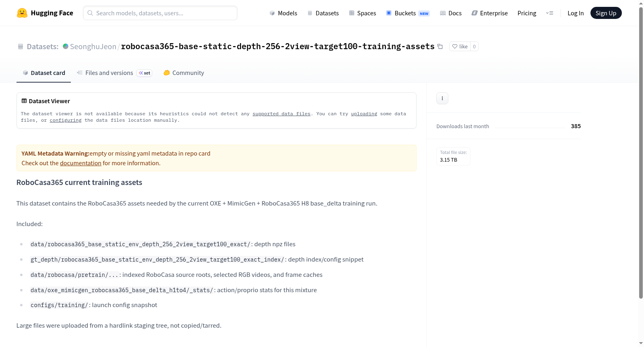644x347 pixels.
Task: Click the Total file size 3.15 TB value
Action: point(448,160)
